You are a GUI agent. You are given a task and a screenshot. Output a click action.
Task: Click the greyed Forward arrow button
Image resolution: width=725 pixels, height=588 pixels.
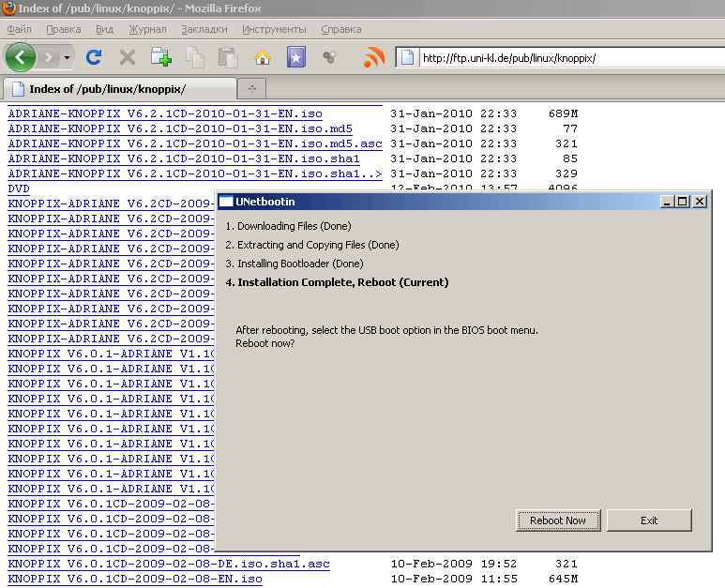click(48, 58)
